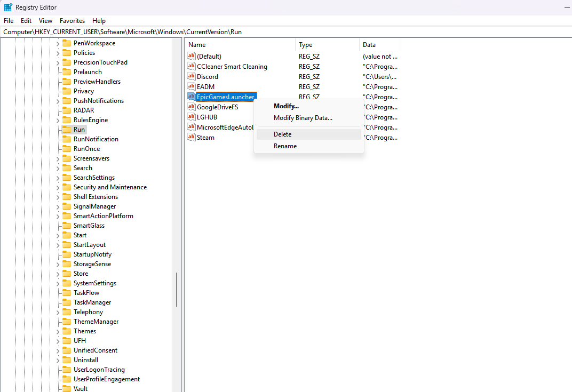Click the Themes folder icon
This screenshot has width=572, height=392.
pos(67,331)
